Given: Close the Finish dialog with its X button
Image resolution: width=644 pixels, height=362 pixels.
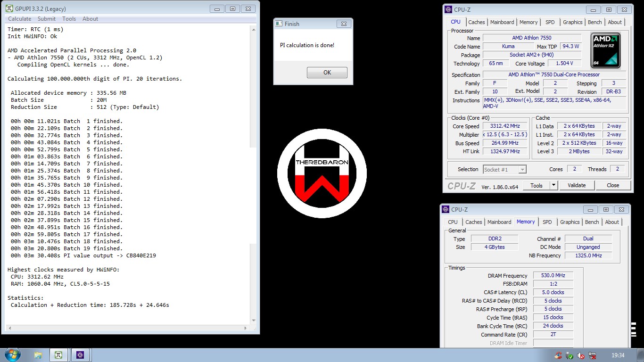Looking at the screenshot, I should click(344, 24).
